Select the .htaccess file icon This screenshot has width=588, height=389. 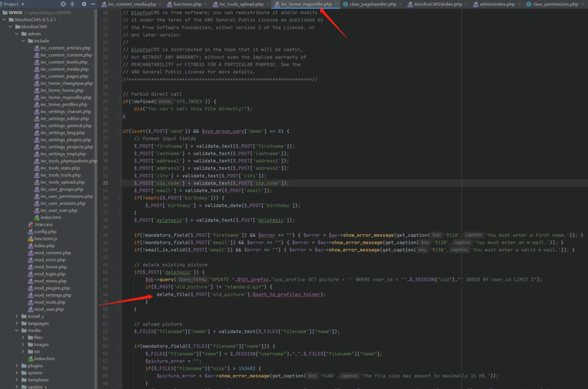[31, 224]
